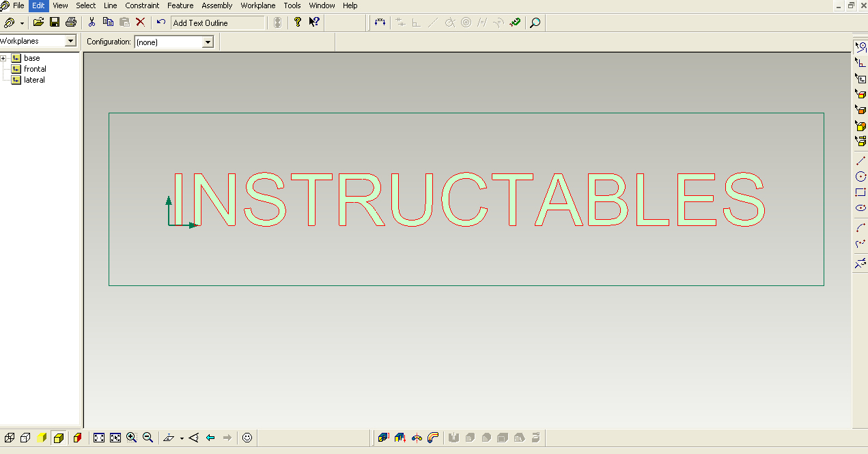The height and width of the screenshot is (454, 868).
Task: Expand the base workplane tree node
Action: click(x=3, y=58)
